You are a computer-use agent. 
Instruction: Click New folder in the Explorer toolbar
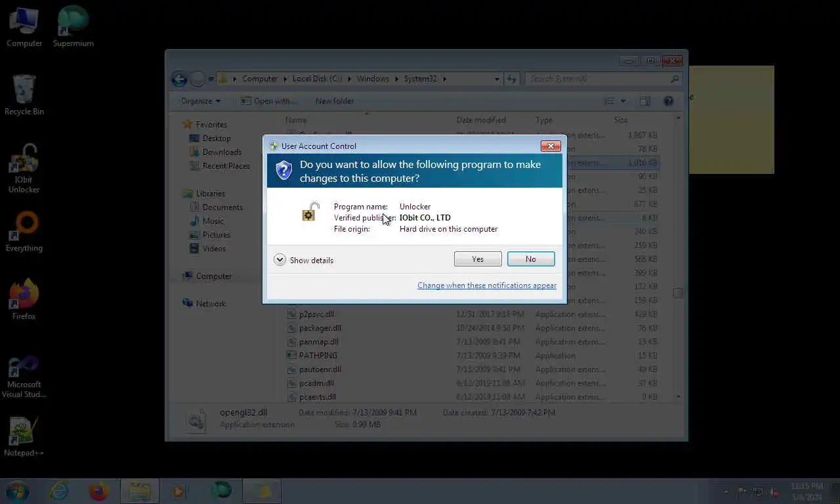click(335, 101)
